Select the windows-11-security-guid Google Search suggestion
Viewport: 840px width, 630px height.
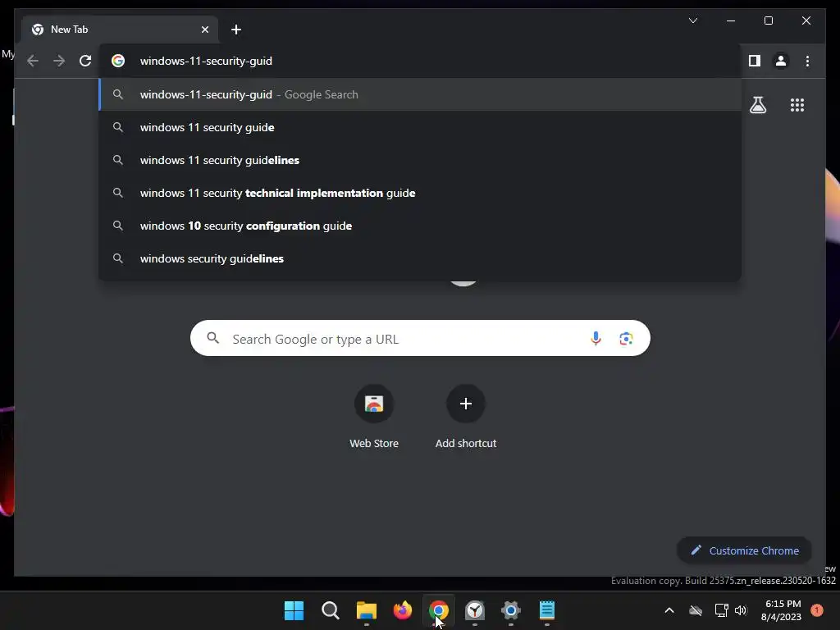pos(420,95)
